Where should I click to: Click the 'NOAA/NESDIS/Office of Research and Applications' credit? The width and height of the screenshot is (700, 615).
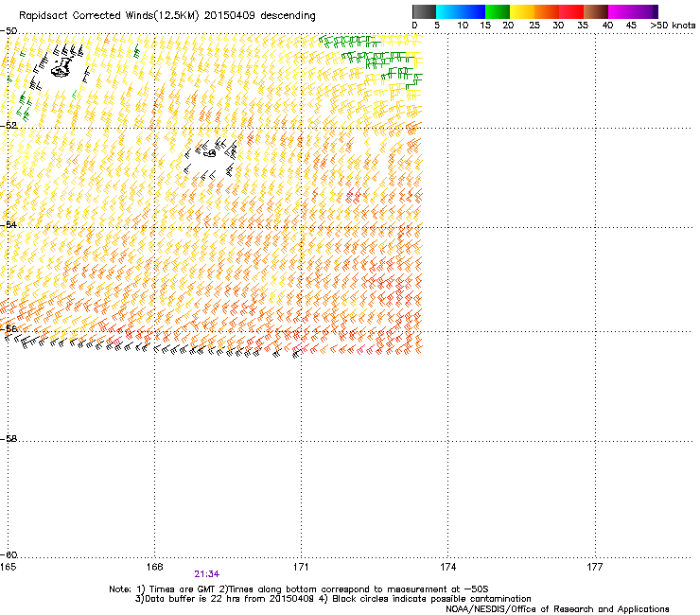tap(557, 609)
